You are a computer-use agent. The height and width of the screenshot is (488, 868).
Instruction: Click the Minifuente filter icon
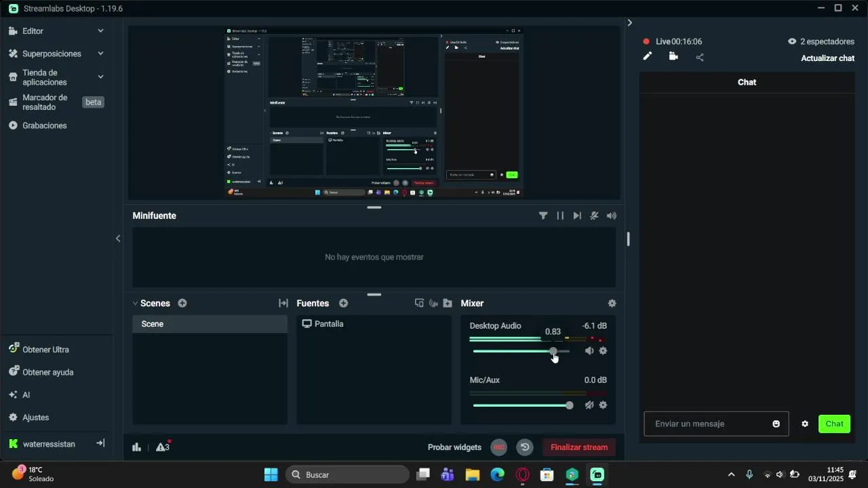click(x=543, y=216)
